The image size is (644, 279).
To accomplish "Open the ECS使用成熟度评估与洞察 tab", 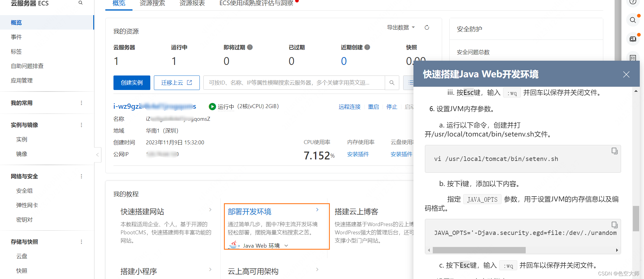I will [x=256, y=3].
